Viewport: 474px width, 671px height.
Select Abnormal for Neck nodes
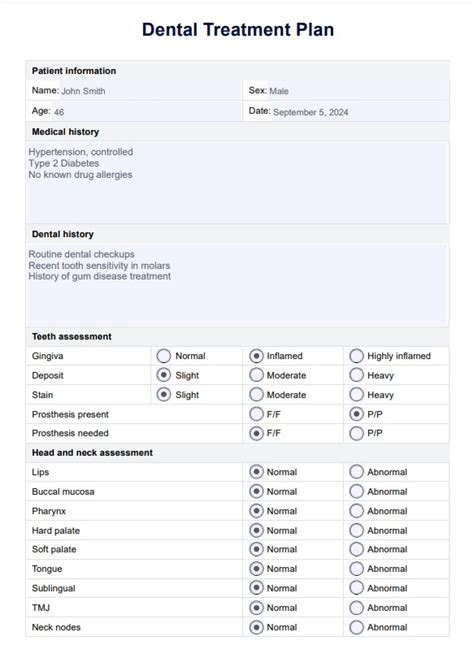pyautogui.click(x=356, y=627)
